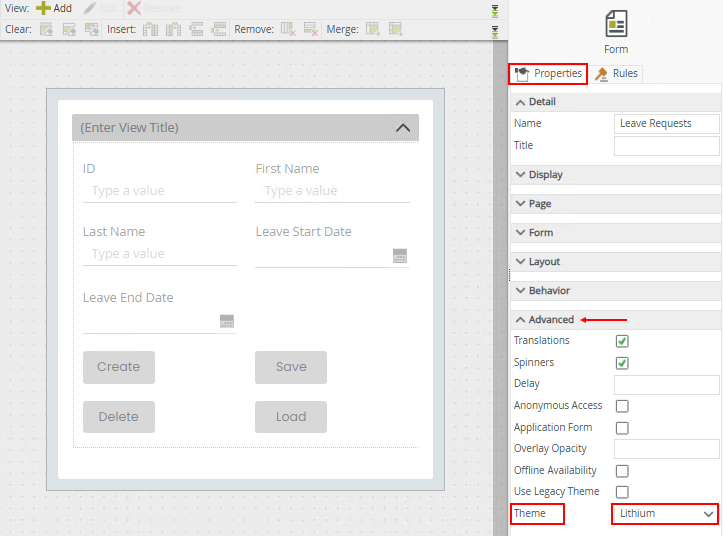Open the Leave Start Date calendar picker
The image size is (723, 536).
400,256
